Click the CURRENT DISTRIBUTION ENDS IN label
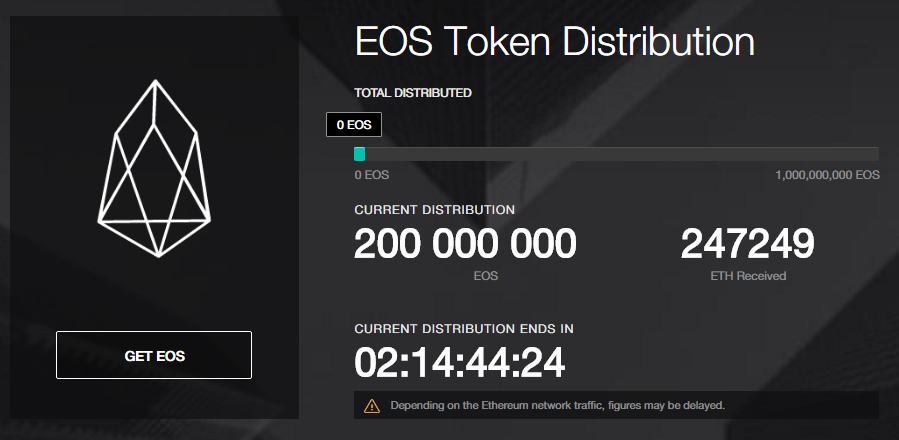The width and height of the screenshot is (899, 440). (x=464, y=328)
